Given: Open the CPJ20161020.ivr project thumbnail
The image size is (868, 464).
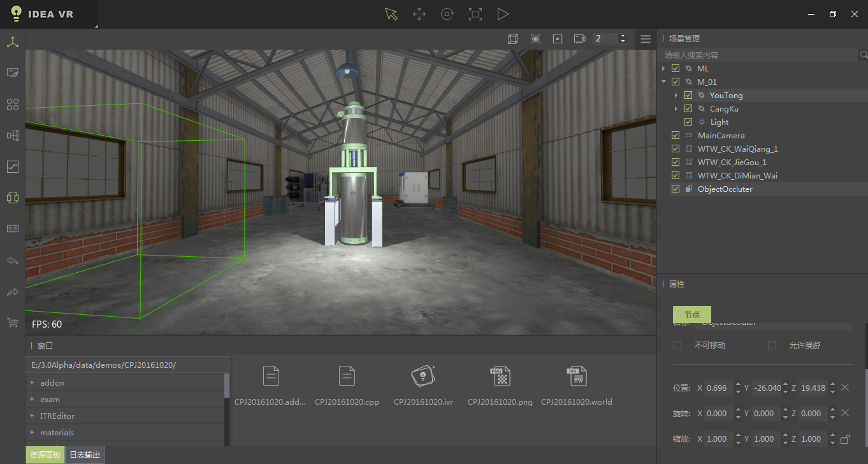Looking at the screenshot, I should point(423,375).
